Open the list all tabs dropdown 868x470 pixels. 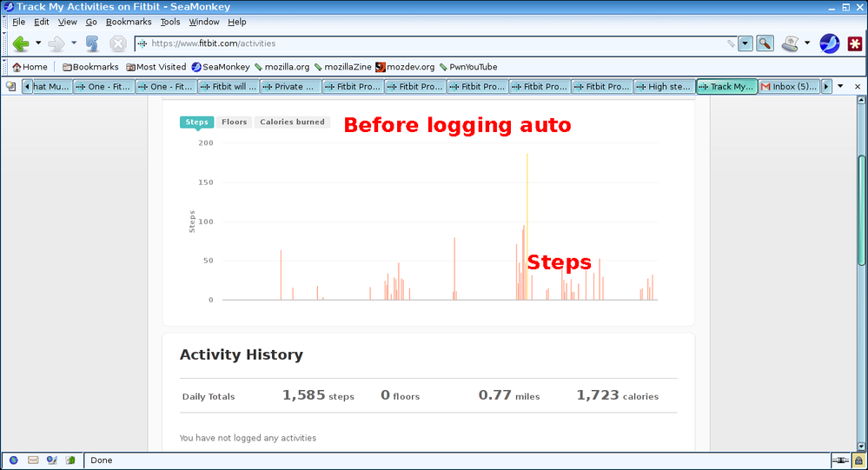point(840,86)
